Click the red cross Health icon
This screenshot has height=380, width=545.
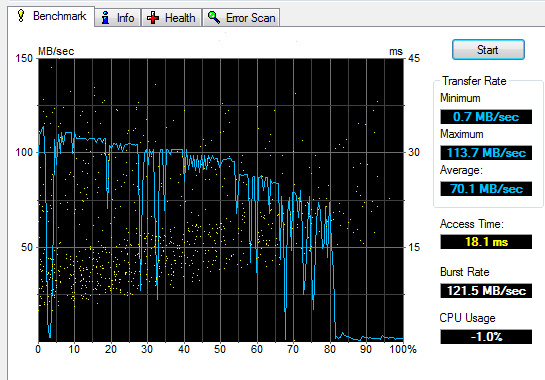pyautogui.click(x=153, y=18)
